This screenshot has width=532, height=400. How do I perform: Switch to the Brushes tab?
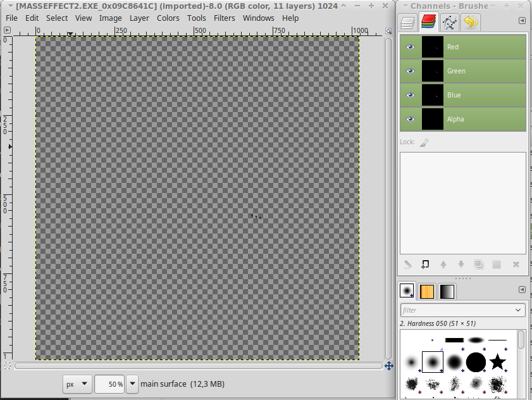pyautogui.click(x=407, y=291)
